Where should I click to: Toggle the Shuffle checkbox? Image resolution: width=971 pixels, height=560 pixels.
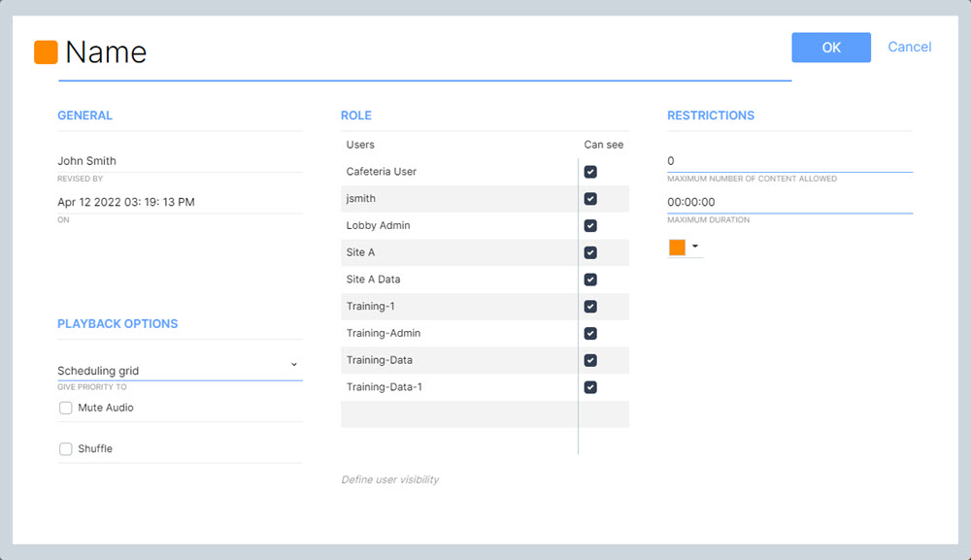click(x=66, y=449)
